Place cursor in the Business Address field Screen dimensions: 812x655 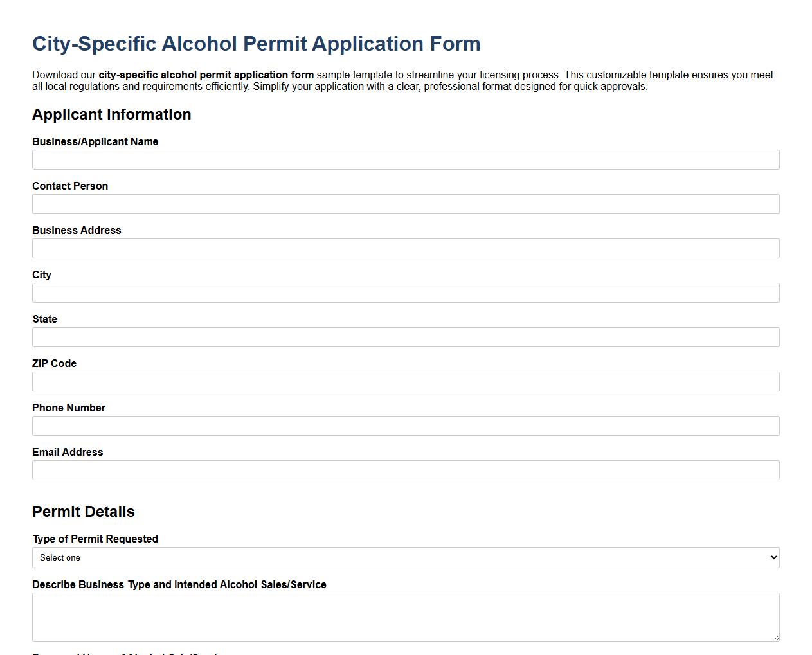(x=405, y=248)
